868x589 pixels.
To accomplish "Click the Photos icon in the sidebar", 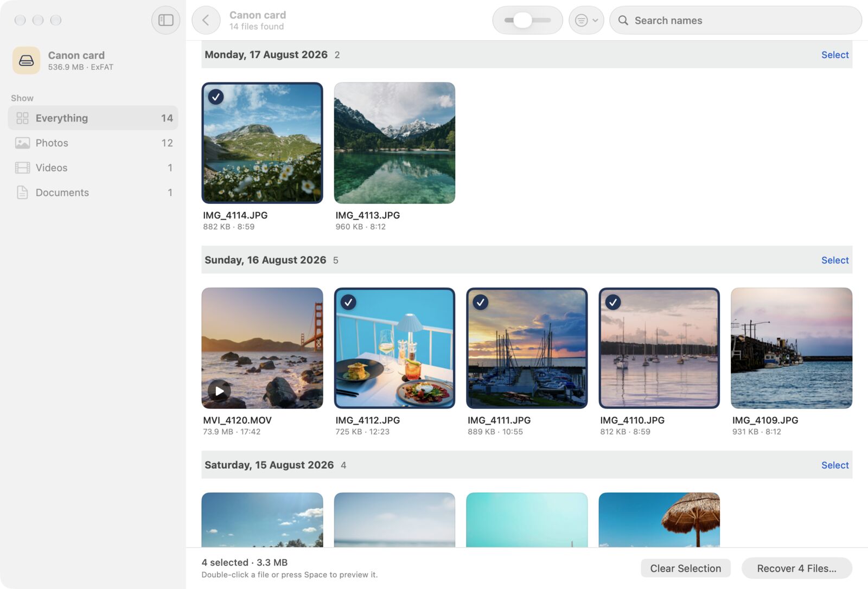I will point(22,143).
